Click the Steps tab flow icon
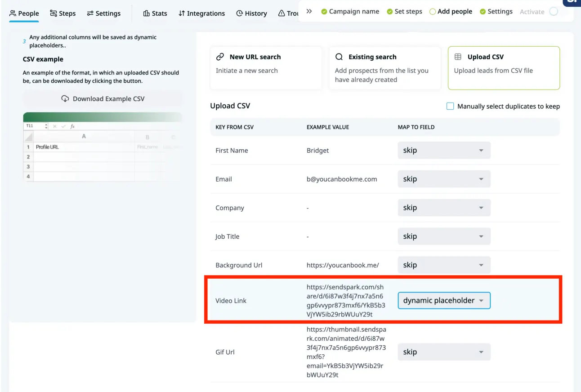Image resolution: width=581 pixels, height=392 pixels. pyautogui.click(x=53, y=13)
